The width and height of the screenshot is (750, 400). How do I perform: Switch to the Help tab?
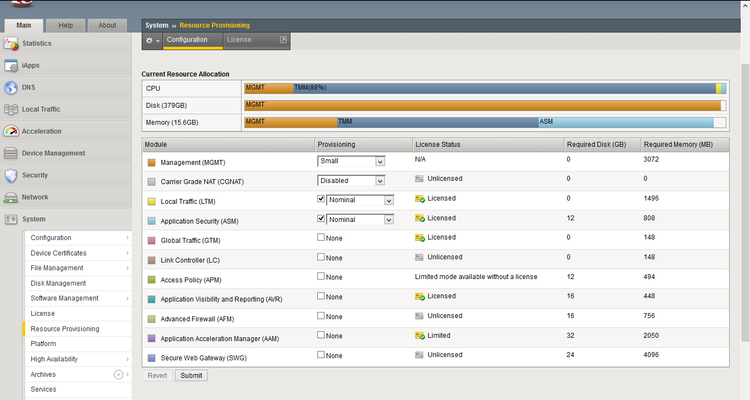[x=66, y=25]
